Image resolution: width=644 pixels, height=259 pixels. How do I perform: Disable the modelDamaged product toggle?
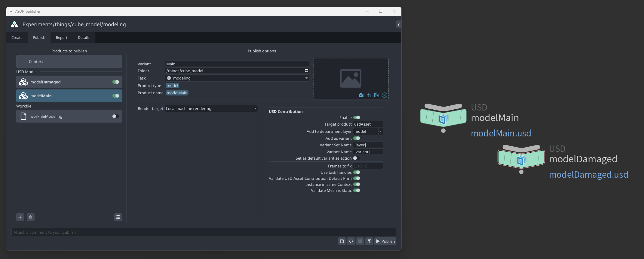coord(116,82)
